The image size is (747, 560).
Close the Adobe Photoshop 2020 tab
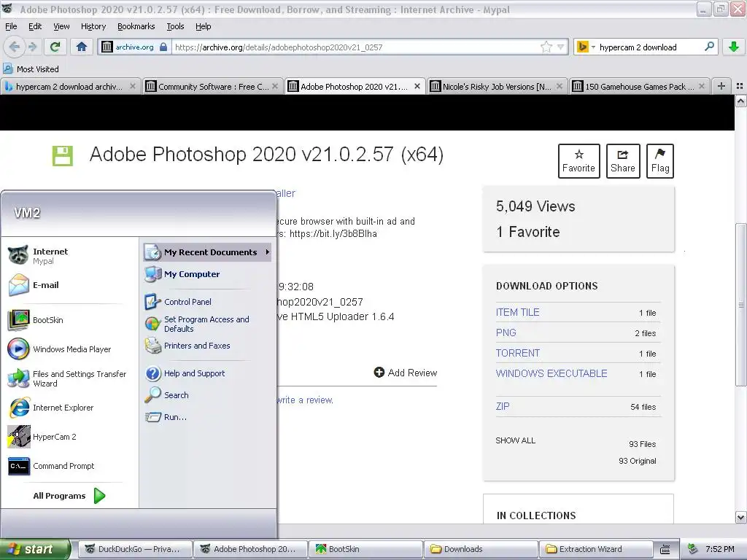click(417, 86)
